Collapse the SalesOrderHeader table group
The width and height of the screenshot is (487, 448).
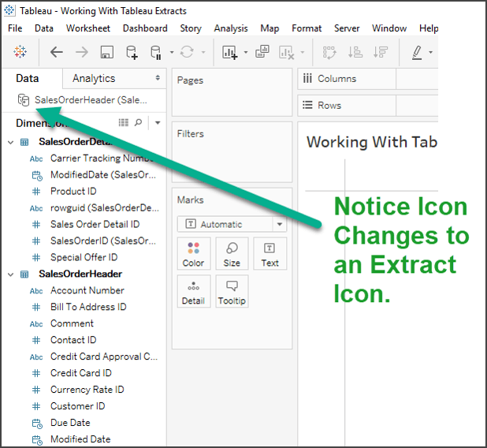click(x=10, y=274)
